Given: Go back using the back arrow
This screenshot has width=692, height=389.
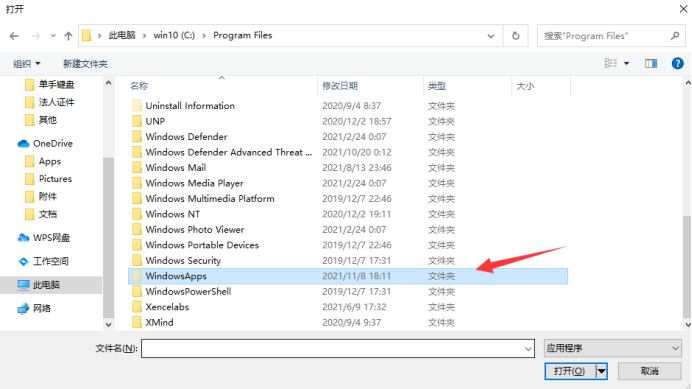Looking at the screenshot, I should pos(14,36).
